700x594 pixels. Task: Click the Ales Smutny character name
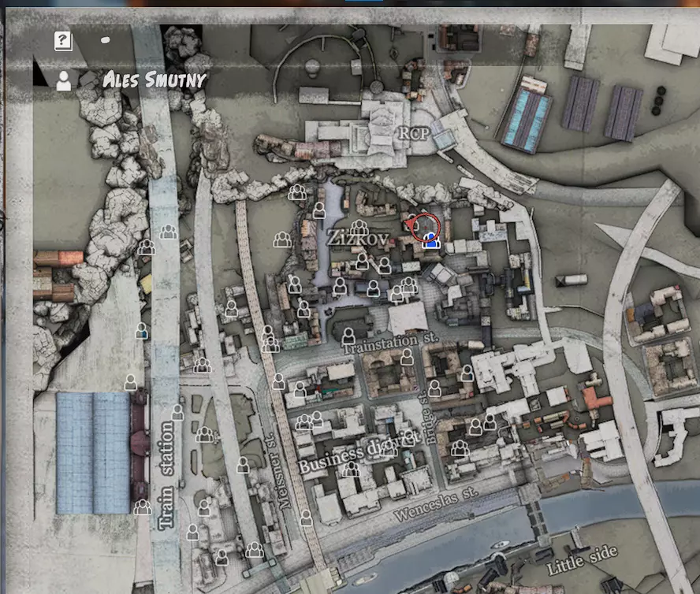click(x=155, y=80)
